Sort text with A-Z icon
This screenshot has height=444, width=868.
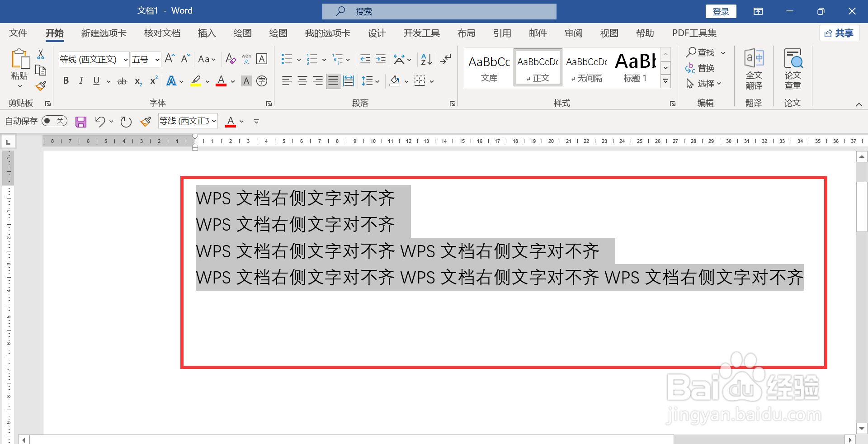[x=426, y=59]
